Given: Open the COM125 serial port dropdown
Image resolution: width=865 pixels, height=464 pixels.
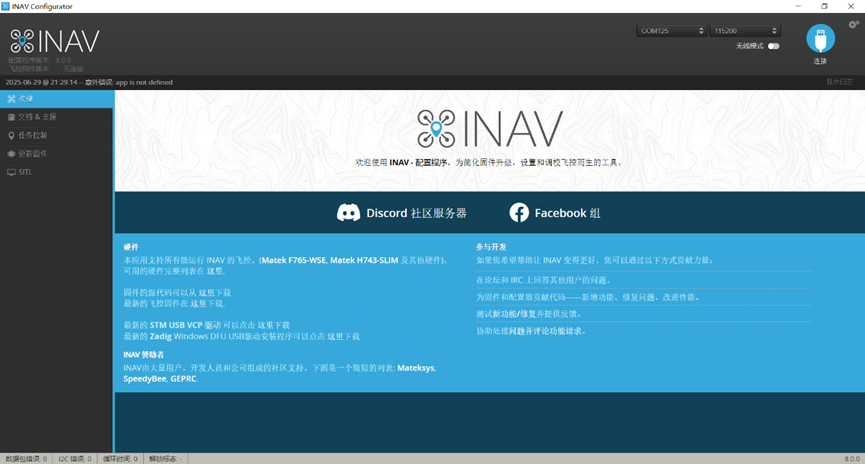Looking at the screenshot, I should (670, 31).
